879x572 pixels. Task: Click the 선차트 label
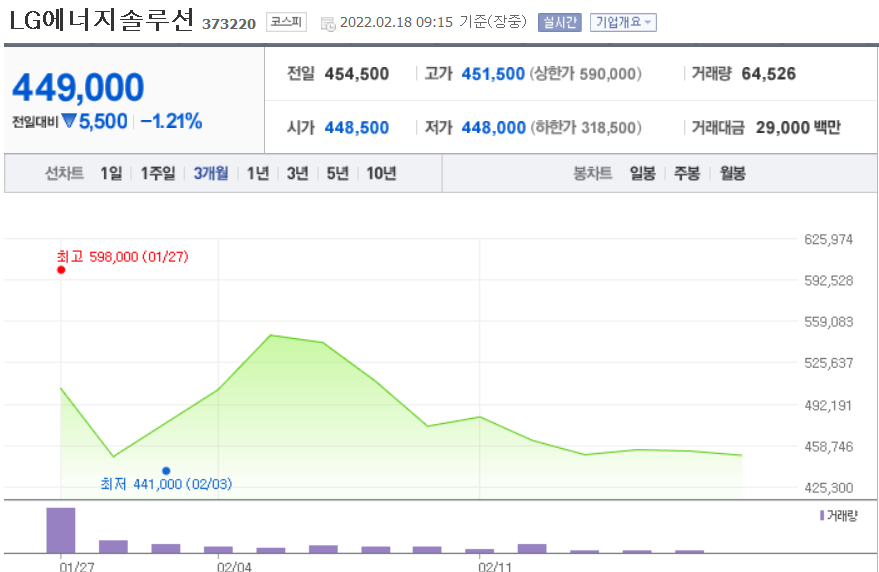(x=64, y=173)
